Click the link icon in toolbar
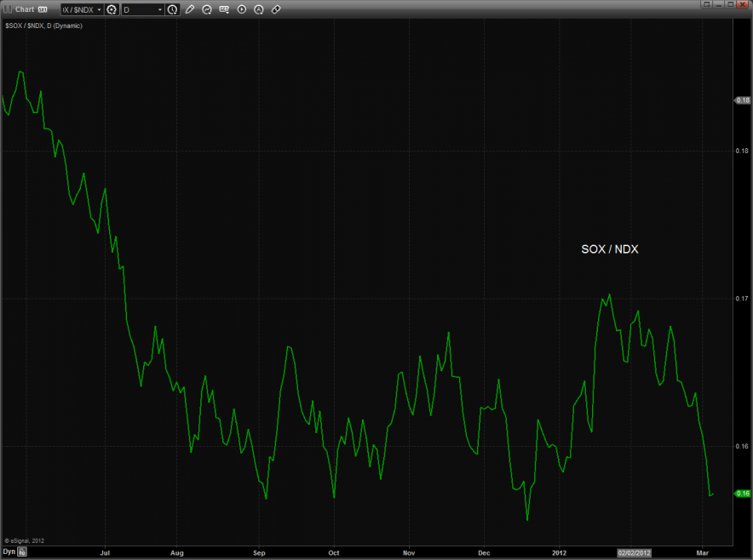This screenshot has height=560, width=753. [275, 9]
